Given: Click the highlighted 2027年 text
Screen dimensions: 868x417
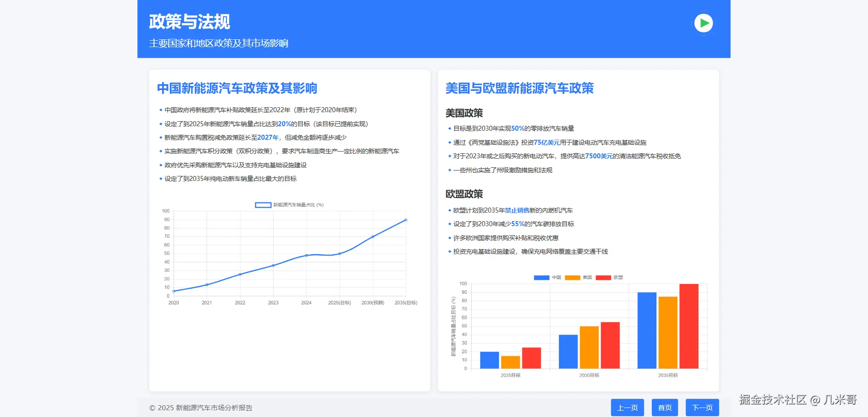Looking at the screenshot, I should (268, 137).
